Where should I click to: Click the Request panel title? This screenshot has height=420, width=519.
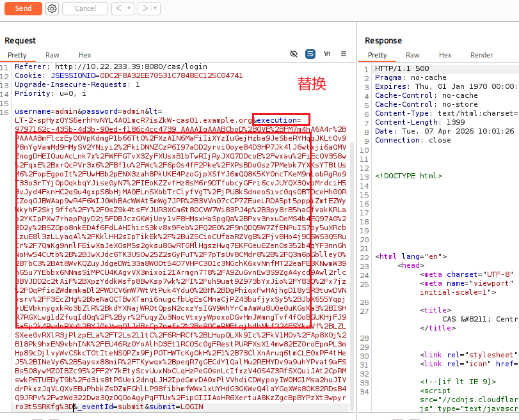coord(20,40)
